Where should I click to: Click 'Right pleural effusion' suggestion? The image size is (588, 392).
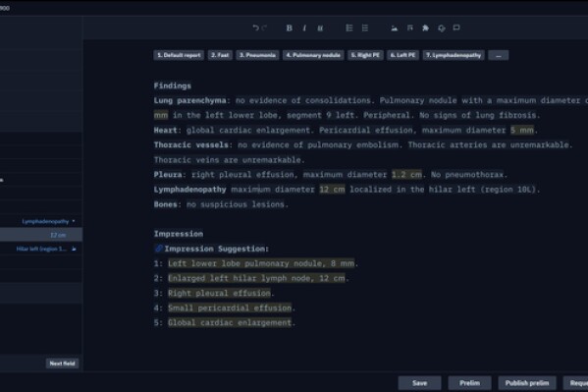(219, 293)
